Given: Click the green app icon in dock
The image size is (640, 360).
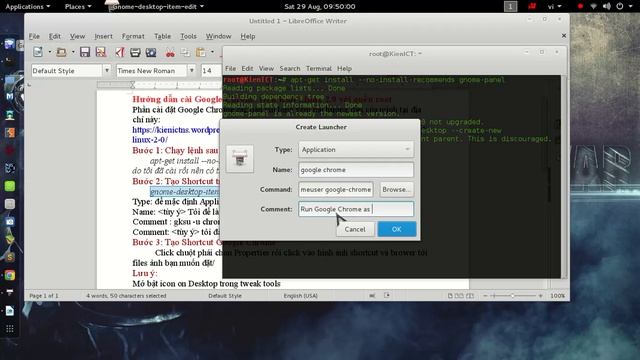Looking at the screenshot, I should click(x=10, y=186).
